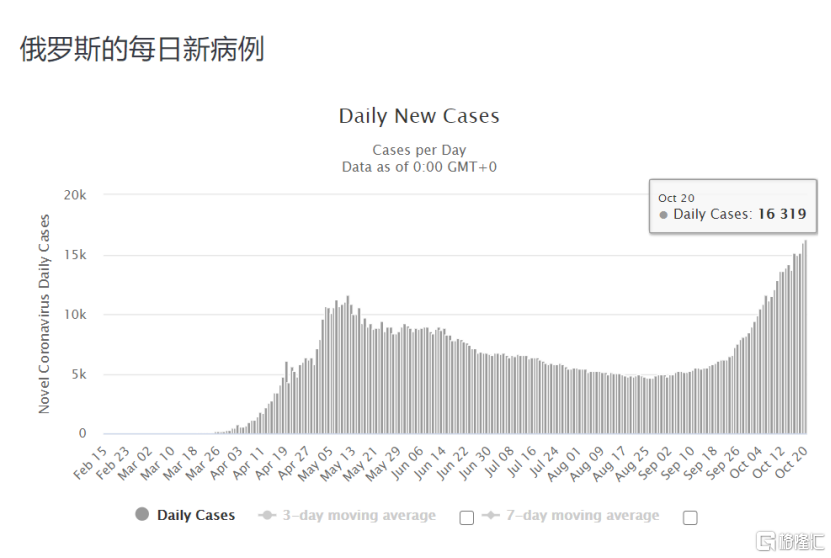Show the 7-day moving average series label

(585, 516)
